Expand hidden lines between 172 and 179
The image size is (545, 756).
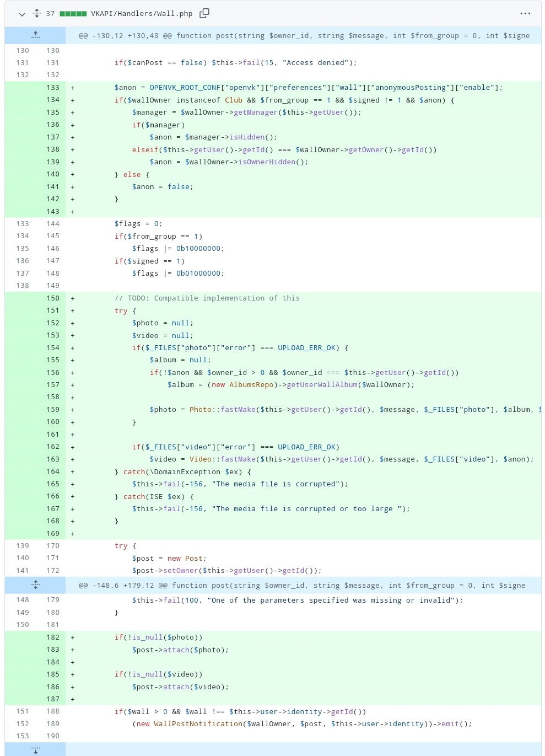(x=35, y=585)
